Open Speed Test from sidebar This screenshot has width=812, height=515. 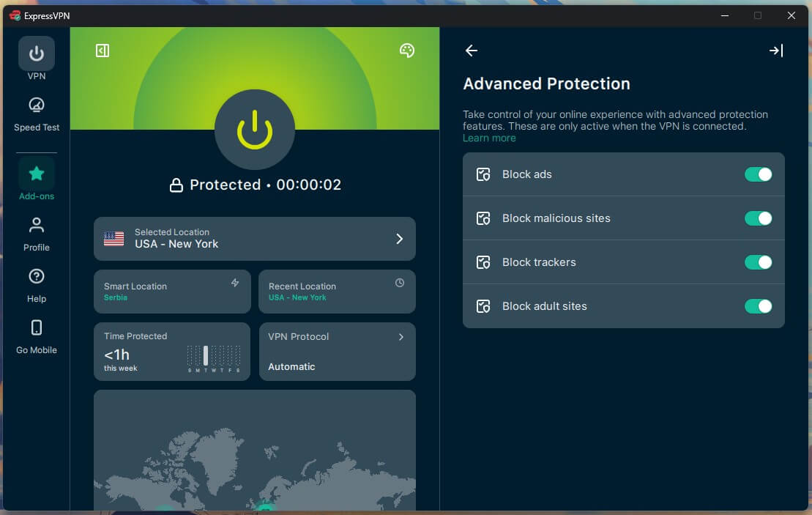point(37,114)
